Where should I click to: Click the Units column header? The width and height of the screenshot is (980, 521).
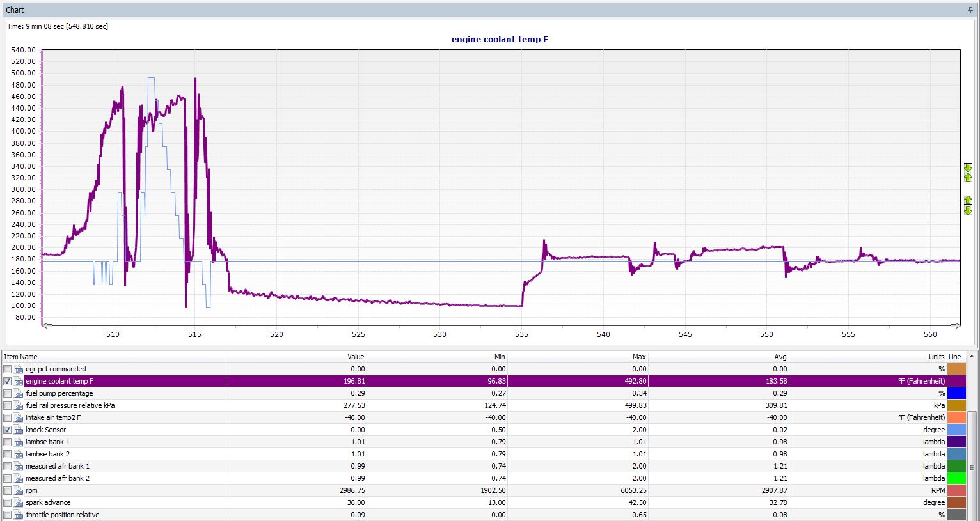tap(868, 357)
